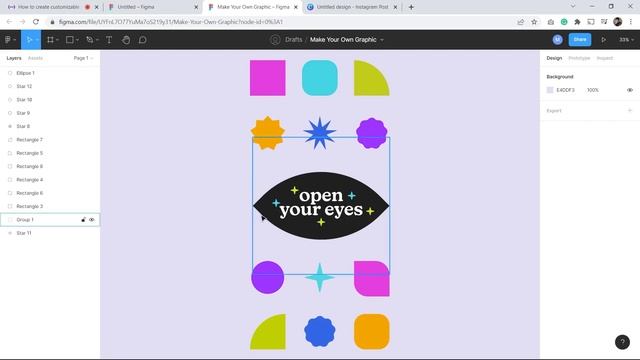This screenshot has width=640, height=360.
Task: Edit the background hex color value
Action: click(565, 90)
